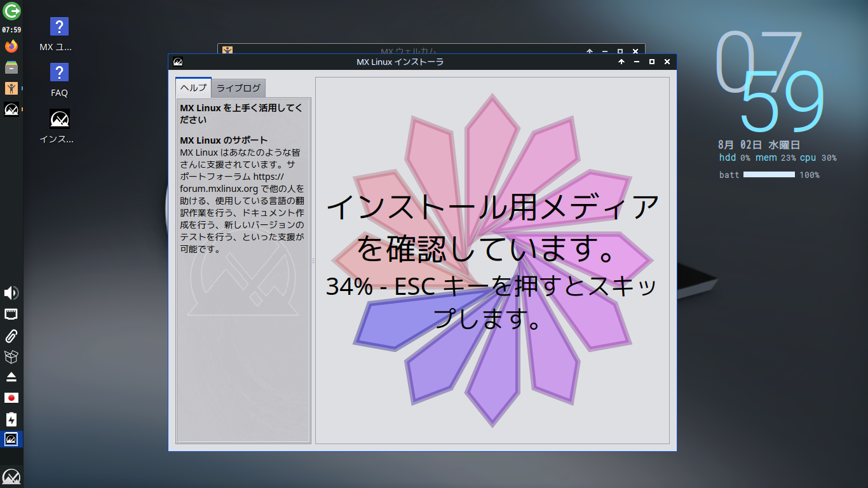Click MX Linux installer title bar icon
This screenshot has width=868, height=488.
coord(178,62)
